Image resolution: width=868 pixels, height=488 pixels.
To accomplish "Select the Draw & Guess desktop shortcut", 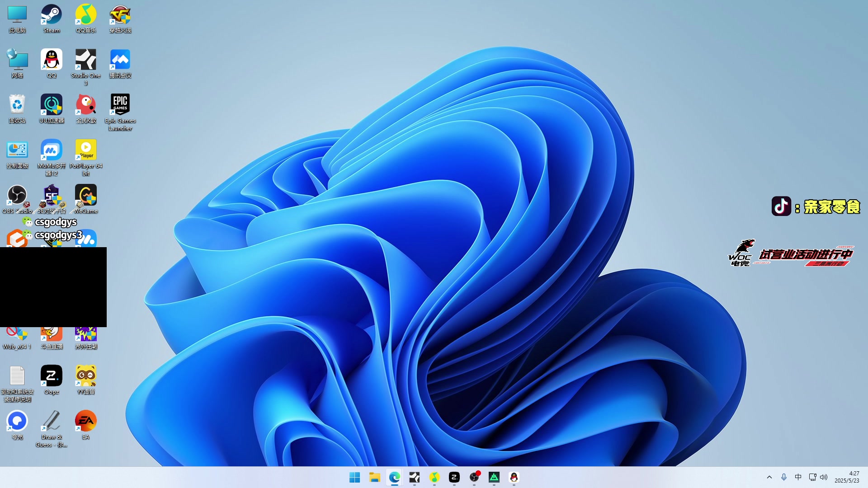I will tap(52, 429).
